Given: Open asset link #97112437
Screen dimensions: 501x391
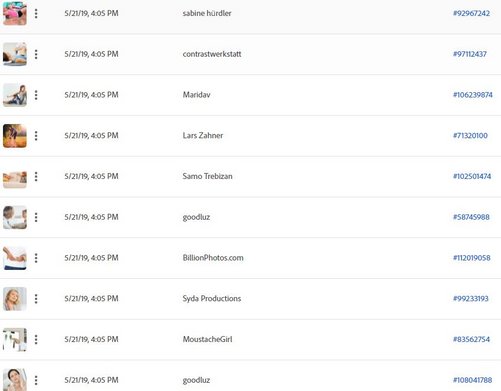Looking at the screenshot, I should 470,54.
